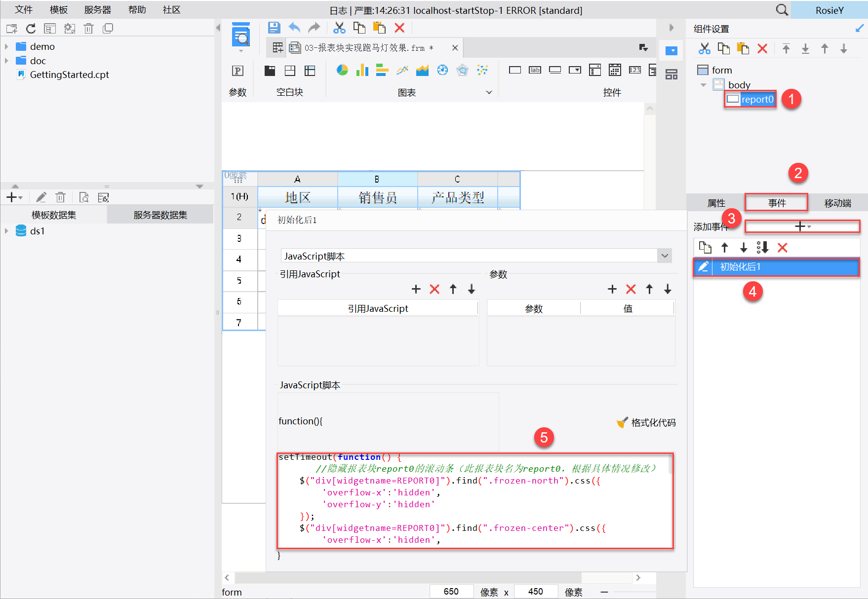Select the 初始化后1 event entry

[x=776, y=267]
